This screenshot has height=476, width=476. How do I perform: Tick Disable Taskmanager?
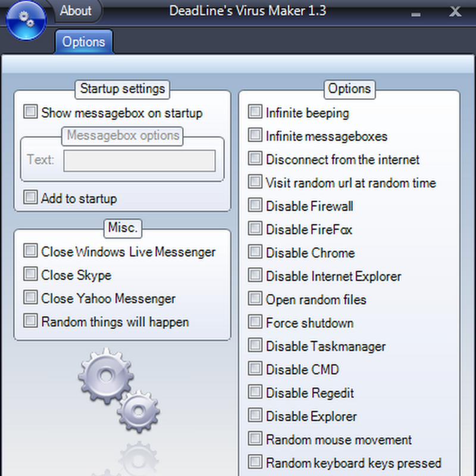pos(255,345)
